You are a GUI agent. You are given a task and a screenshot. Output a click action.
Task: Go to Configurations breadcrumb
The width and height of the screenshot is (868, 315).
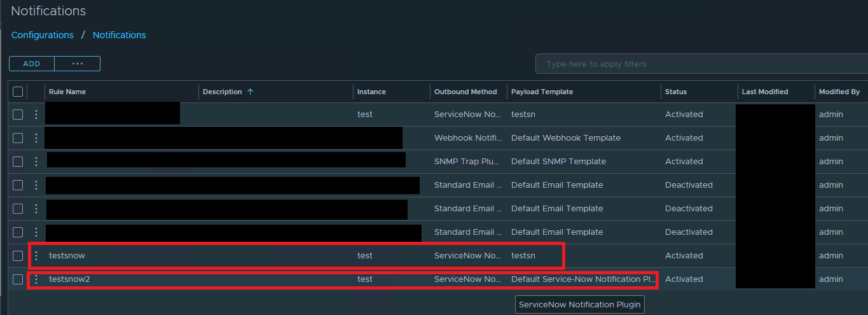click(x=43, y=35)
